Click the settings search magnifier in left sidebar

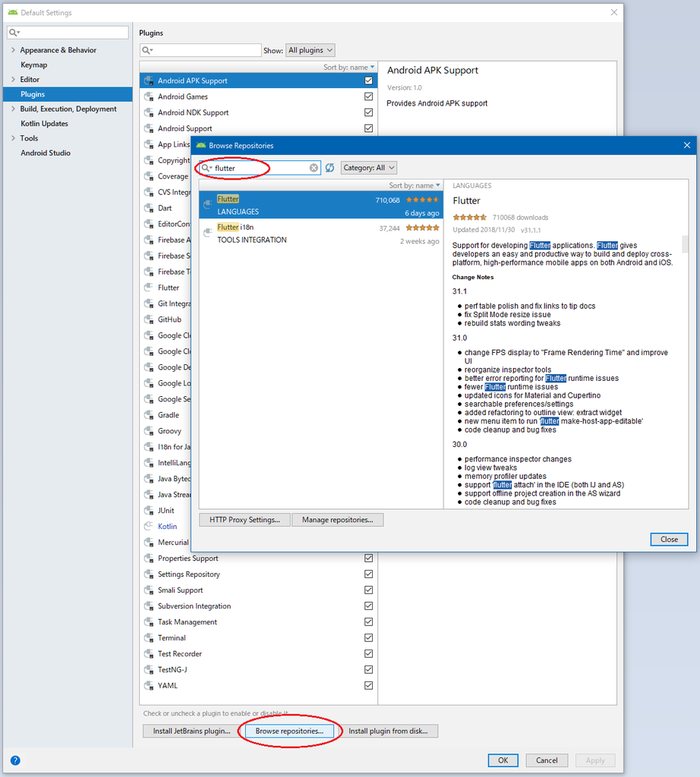(x=14, y=33)
